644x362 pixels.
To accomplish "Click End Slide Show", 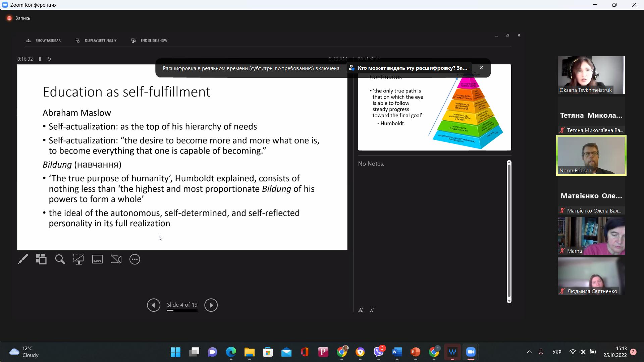I will (154, 41).
